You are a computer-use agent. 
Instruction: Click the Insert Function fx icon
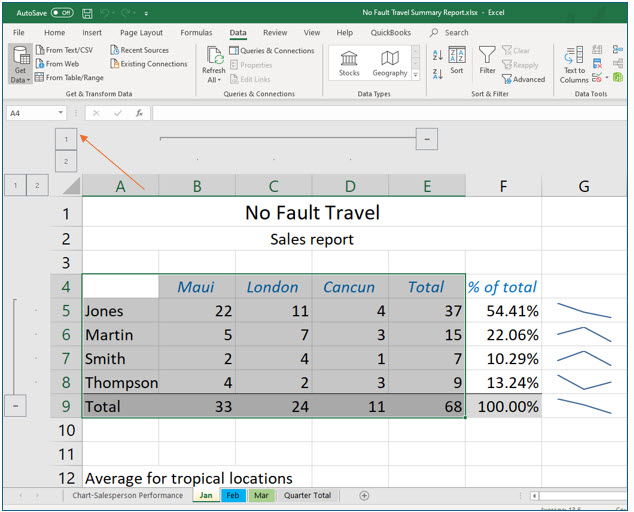[x=139, y=113]
